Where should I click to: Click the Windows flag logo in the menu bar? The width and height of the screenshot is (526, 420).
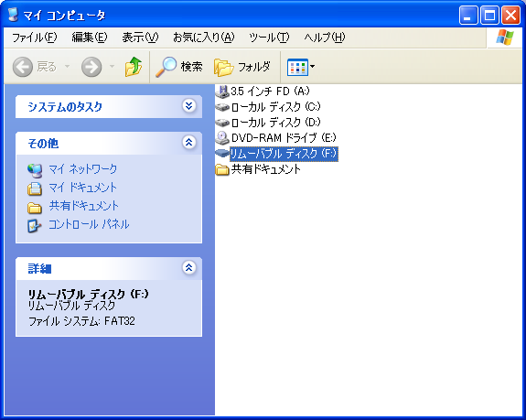click(x=505, y=38)
